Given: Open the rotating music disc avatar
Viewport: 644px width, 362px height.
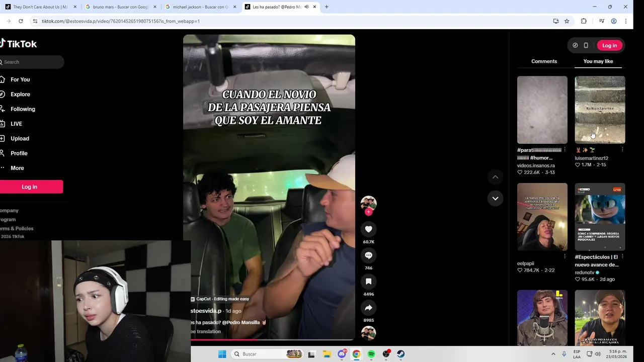Looking at the screenshot, I should tap(368, 333).
